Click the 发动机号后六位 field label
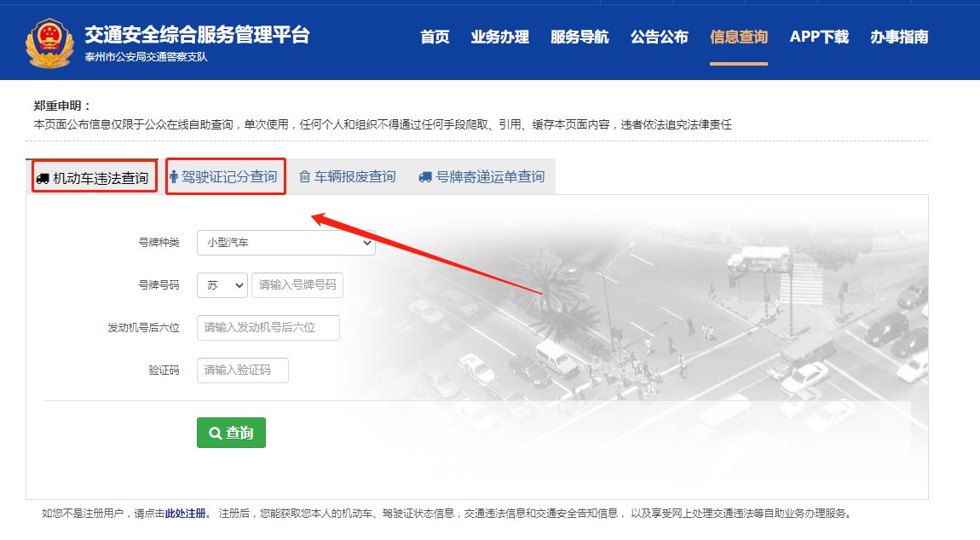This screenshot has height=540, width=980. click(144, 328)
